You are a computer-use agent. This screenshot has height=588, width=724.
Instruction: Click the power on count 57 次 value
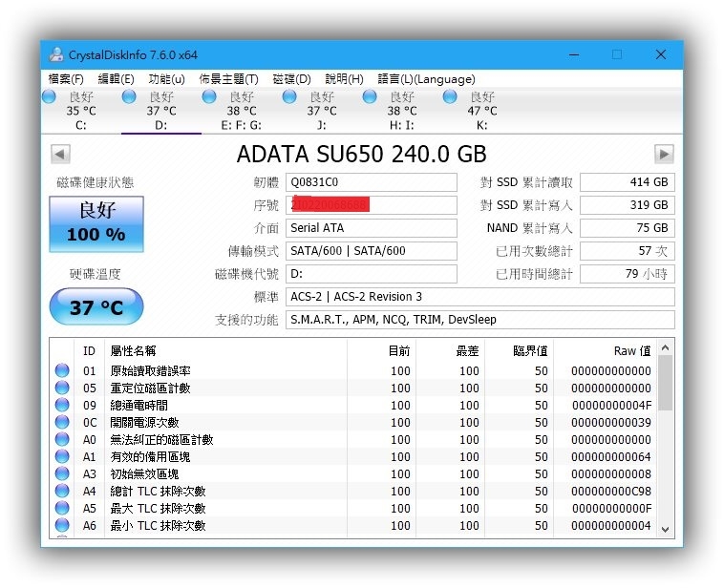628,251
